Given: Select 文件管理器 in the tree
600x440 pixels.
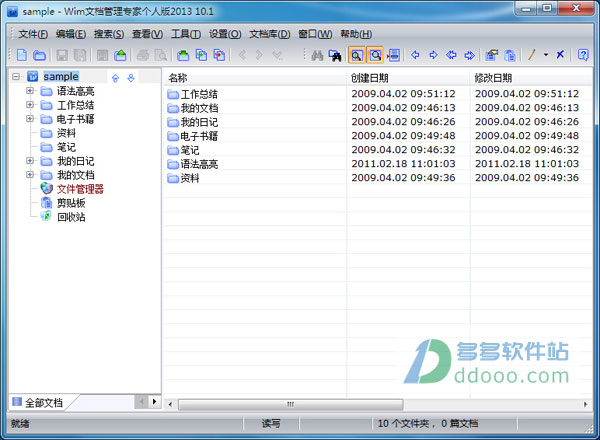Looking at the screenshot, I should [80, 189].
